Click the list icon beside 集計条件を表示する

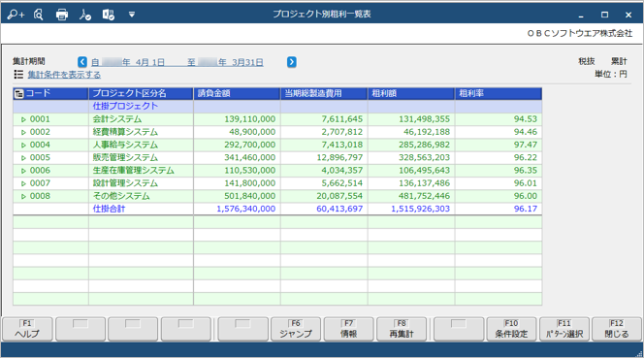tap(18, 75)
